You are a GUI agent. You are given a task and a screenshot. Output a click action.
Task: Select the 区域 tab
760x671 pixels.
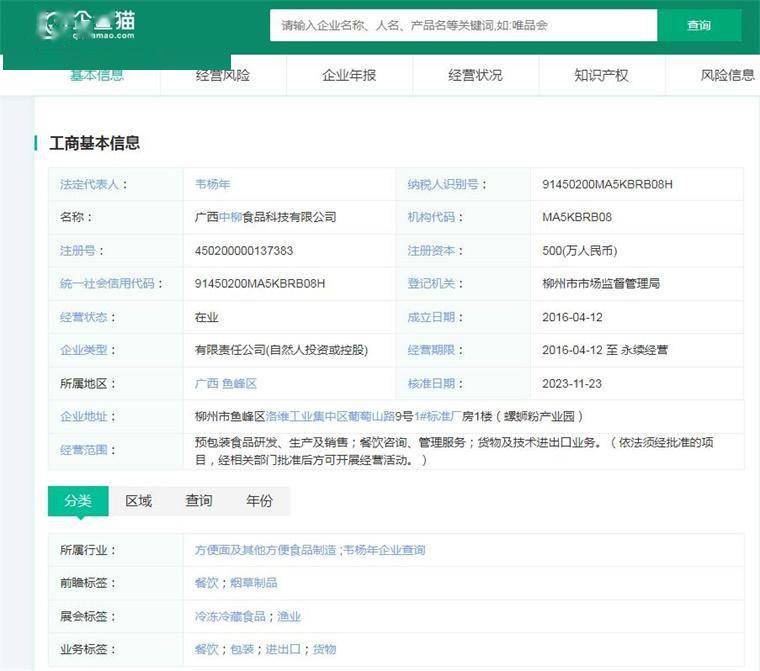139,501
